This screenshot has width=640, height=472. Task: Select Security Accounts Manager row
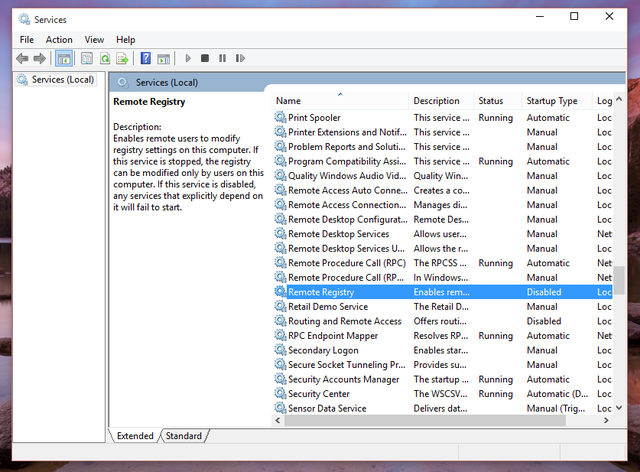pyautogui.click(x=442, y=379)
